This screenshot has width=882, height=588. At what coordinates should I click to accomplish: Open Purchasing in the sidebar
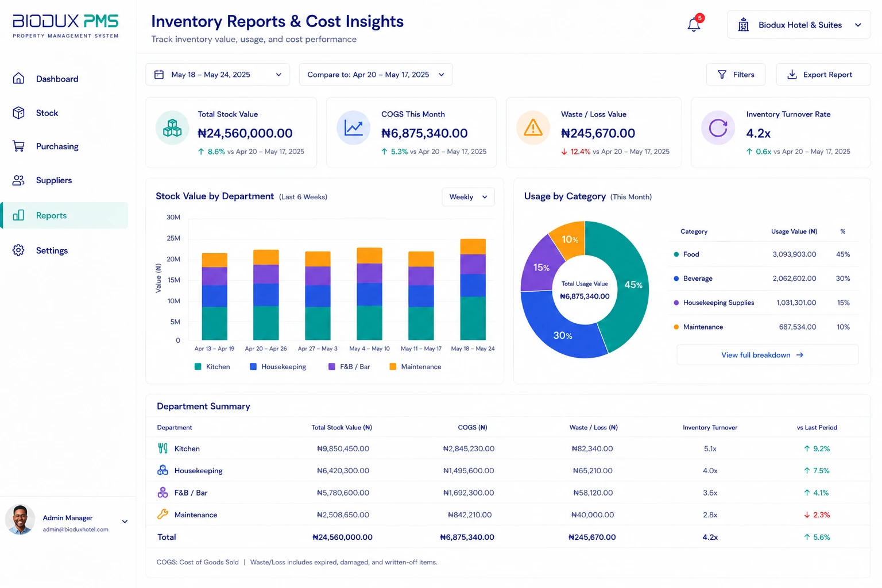click(64, 146)
